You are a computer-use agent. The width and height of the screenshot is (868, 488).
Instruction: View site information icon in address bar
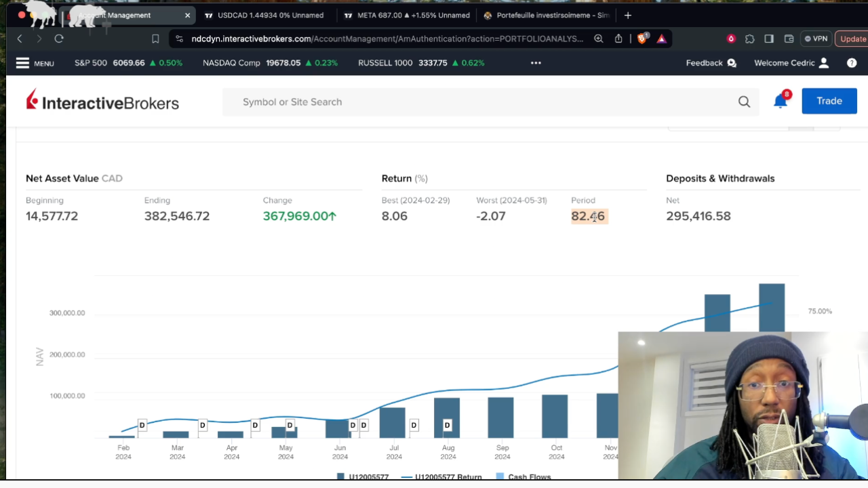[179, 39]
